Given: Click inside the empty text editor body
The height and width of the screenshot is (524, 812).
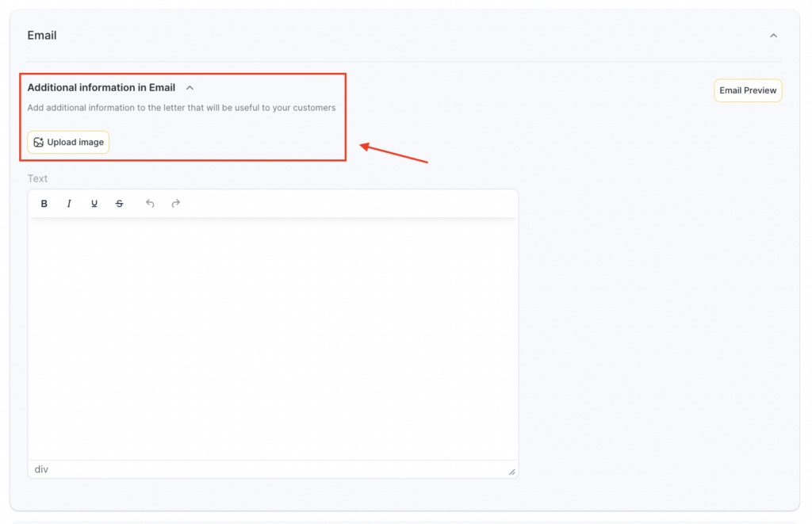Looking at the screenshot, I should point(273,338).
